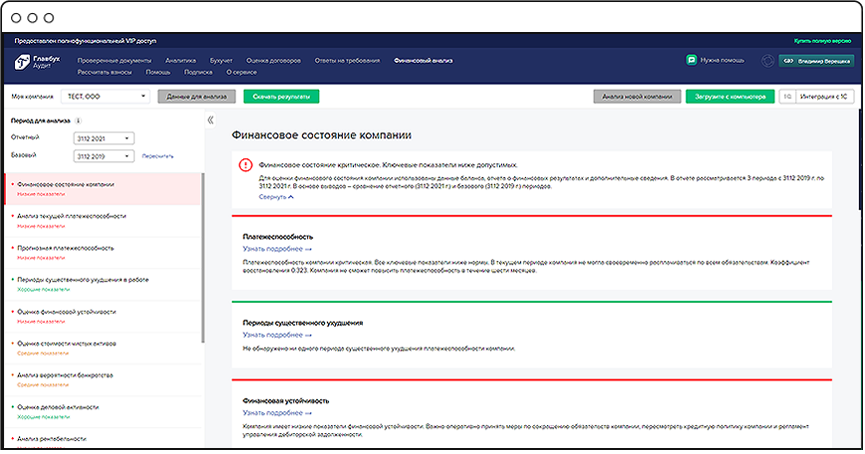Click the 1С icon near Интеграция с 1С

(x=788, y=97)
